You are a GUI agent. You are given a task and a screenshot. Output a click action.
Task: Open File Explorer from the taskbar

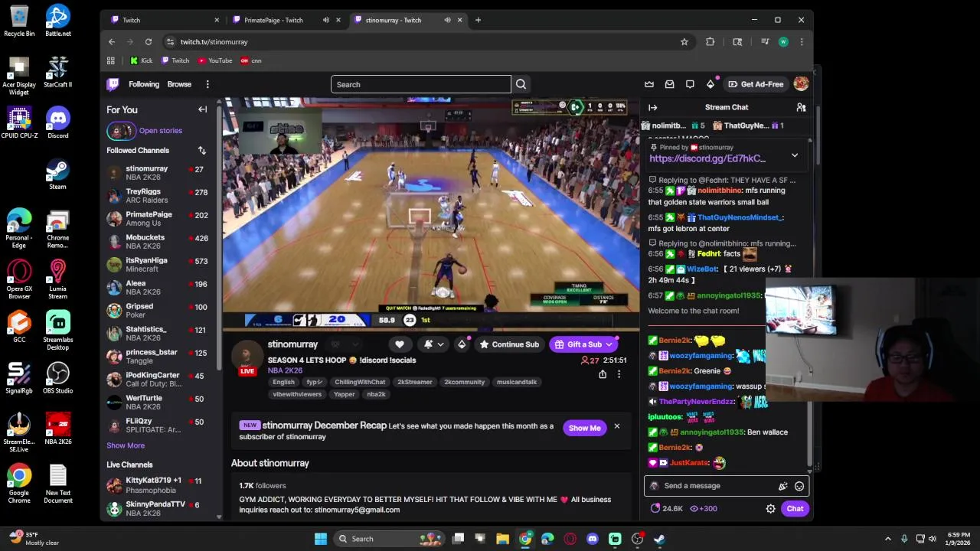(x=503, y=539)
